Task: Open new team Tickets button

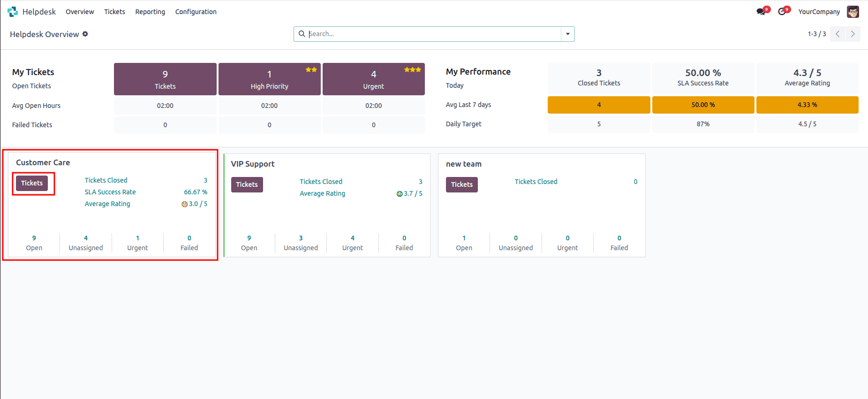Action: (x=462, y=184)
